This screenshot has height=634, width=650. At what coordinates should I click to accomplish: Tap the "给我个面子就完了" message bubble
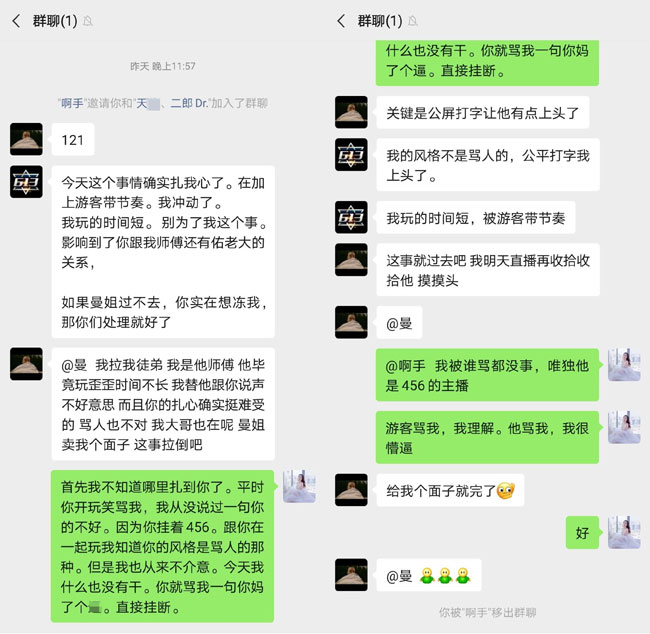(450, 491)
